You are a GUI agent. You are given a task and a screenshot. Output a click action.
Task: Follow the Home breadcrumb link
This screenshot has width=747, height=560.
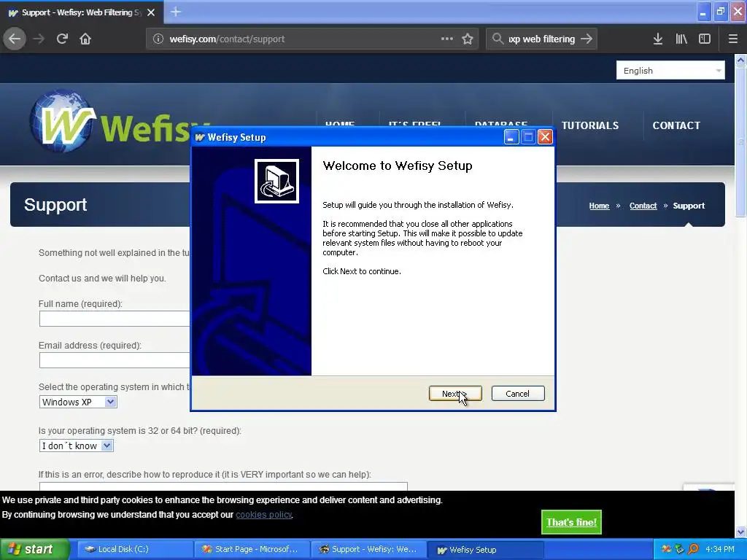599,206
